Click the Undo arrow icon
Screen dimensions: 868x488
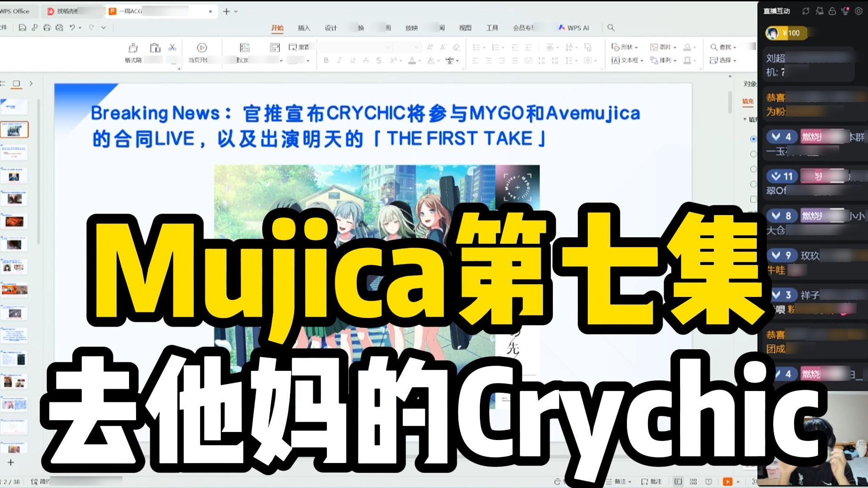72,28
